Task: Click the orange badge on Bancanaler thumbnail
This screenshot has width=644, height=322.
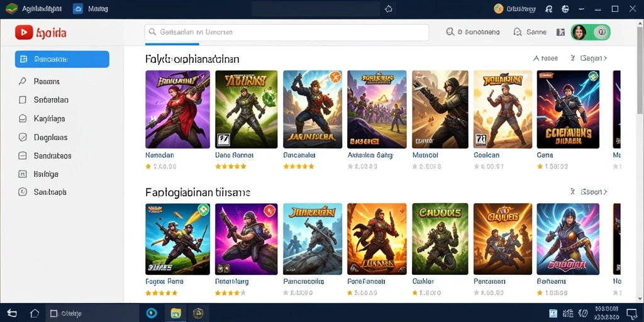Action: [x=335, y=77]
